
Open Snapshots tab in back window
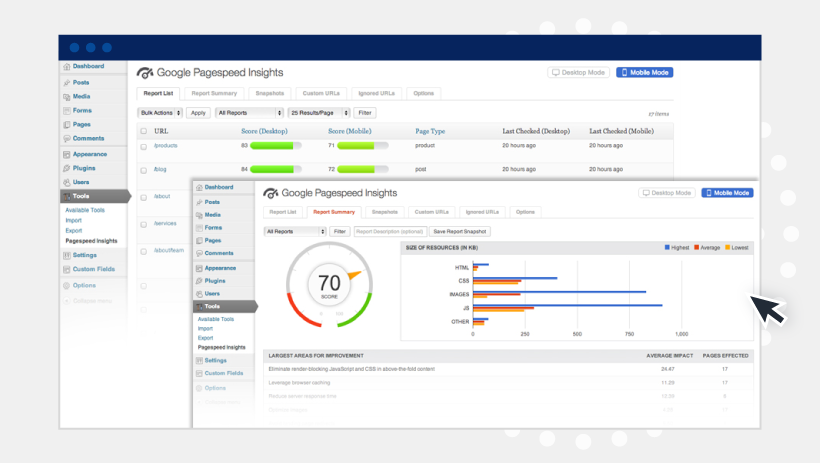270,94
